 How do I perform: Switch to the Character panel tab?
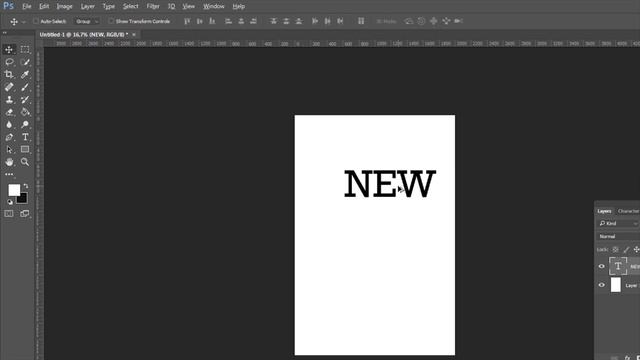click(x=628, y=211)
